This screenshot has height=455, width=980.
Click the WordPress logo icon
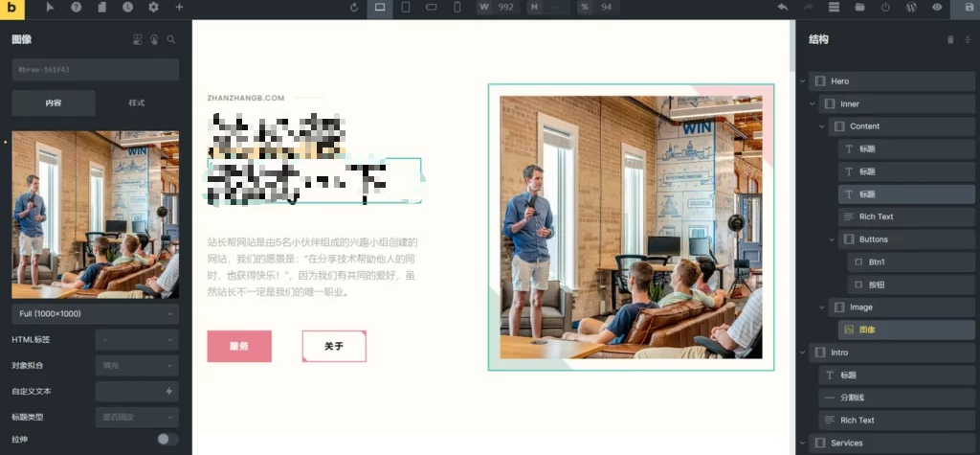pyautogui.click(x=911, y=7)
